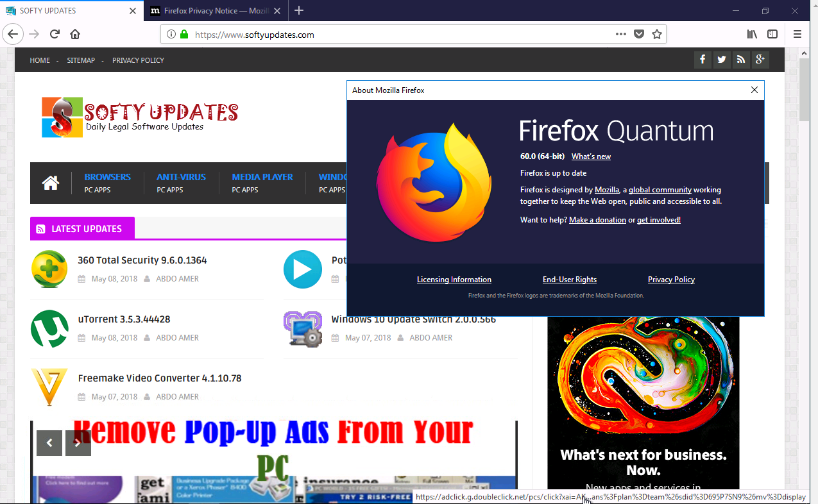Click the Adobe business ad banner
818x504 pixels.
click(643, 404)
